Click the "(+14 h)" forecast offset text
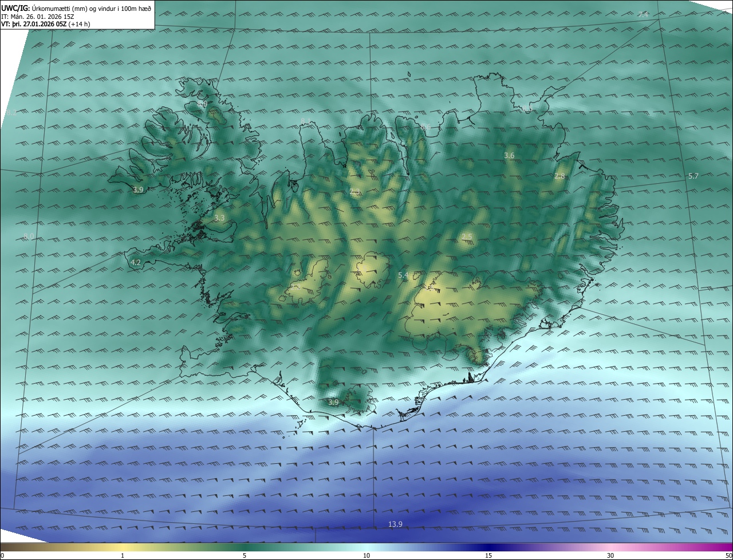Screen dimensions: 733x560 [79, 24]
